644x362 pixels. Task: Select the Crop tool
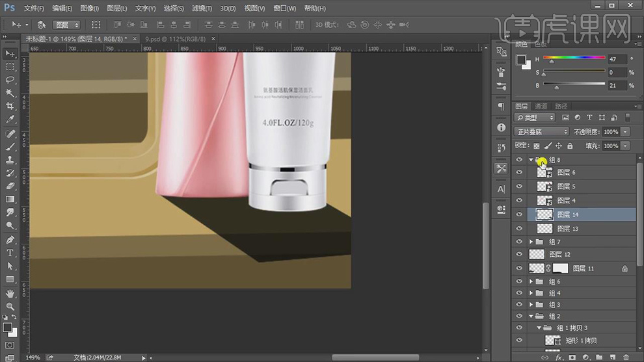click(x=10, y=107)
